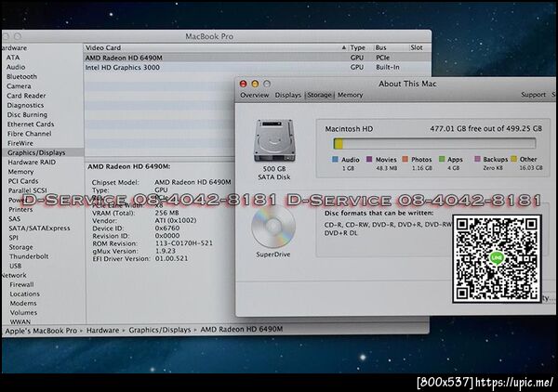Select Camera in the sidebar
Image resolution: width=558 pixels, height=392 pixels.
pyautogui.click(x=19, y=86)
